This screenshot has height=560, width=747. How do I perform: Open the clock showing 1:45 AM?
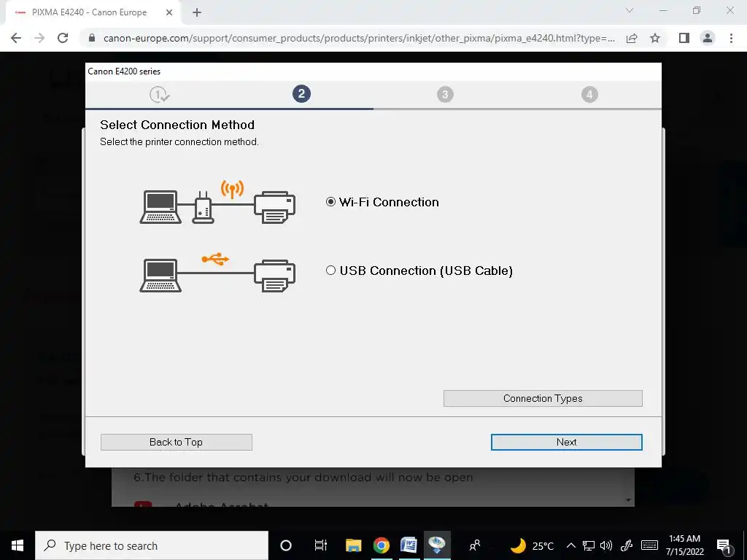(x=684, y=545)
